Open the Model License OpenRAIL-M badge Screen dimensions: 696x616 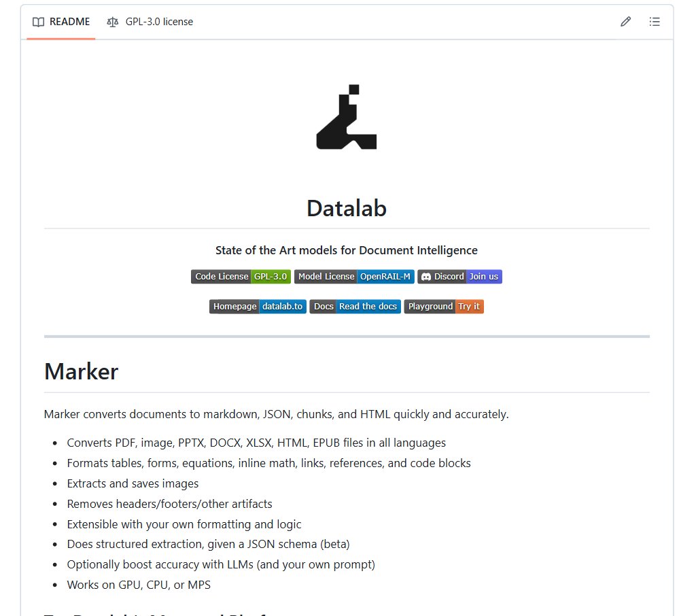pos(354,277)
